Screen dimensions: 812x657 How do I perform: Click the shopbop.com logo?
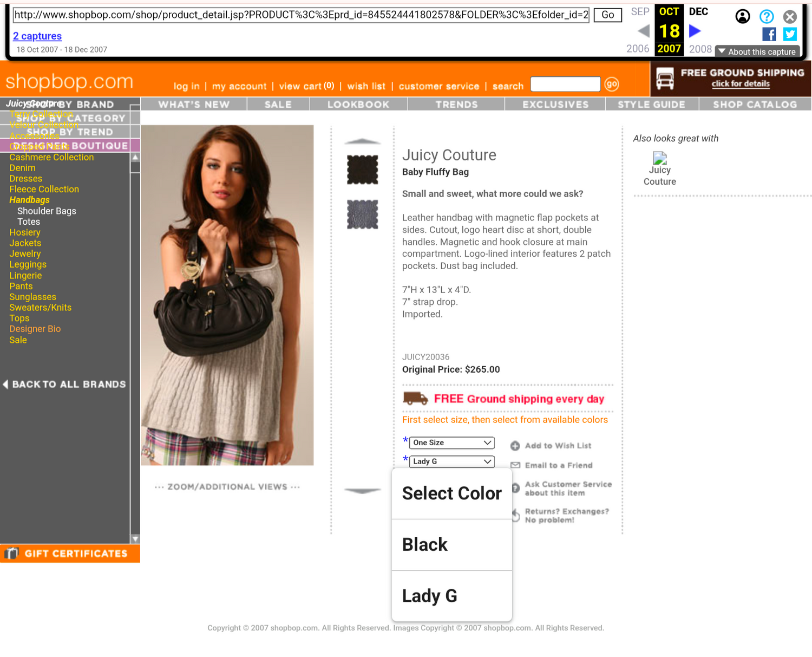click(x=69, y=81)
